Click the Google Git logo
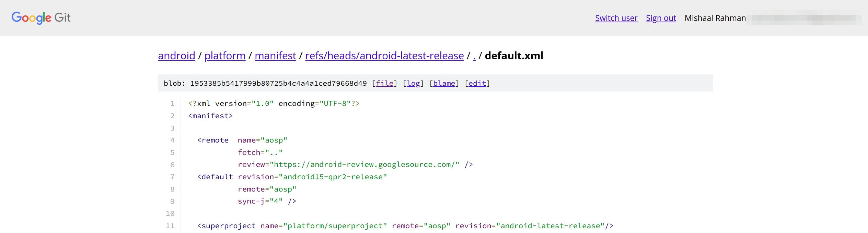This screenshot has height=233, width=868. click(x=41, y=18)
